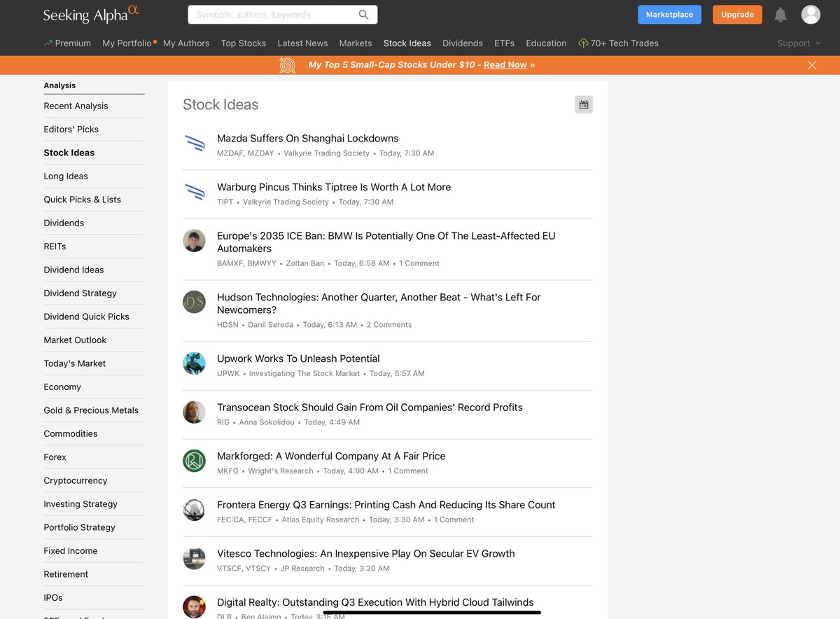Click Atlas Equity Research avatar
Image resolution: width=840 pixels, height=619 pixels.
point(195,510)
